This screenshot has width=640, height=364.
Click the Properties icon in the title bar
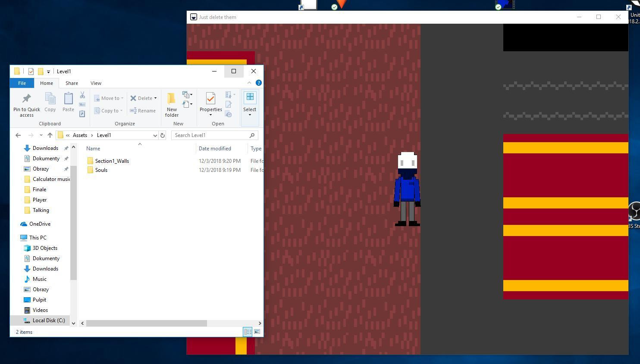click(x=31, y=72)
